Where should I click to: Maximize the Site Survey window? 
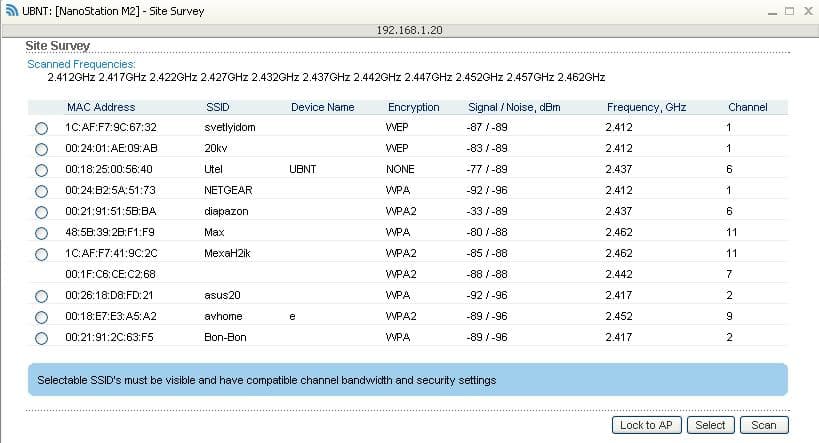pos(789,11)
